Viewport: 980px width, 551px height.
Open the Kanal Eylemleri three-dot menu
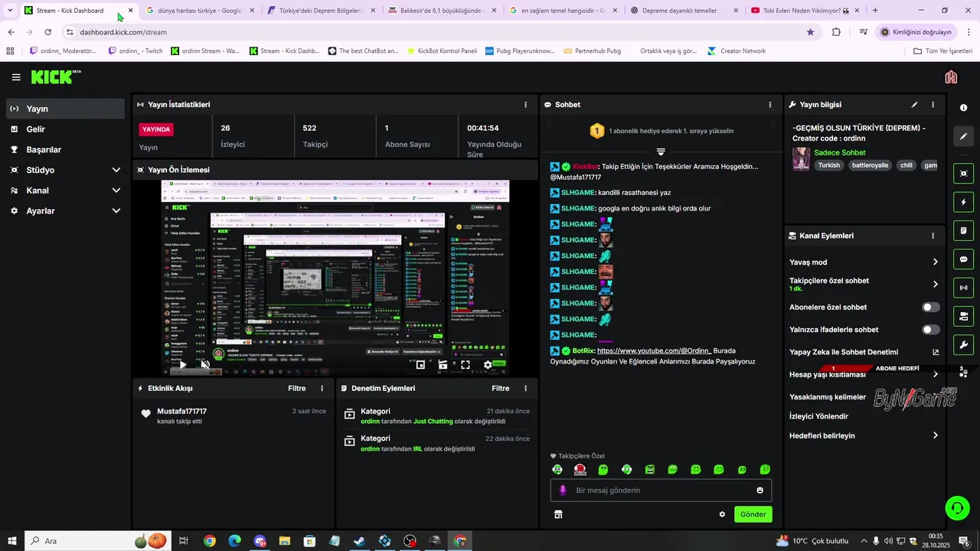[x=933, y=236]
